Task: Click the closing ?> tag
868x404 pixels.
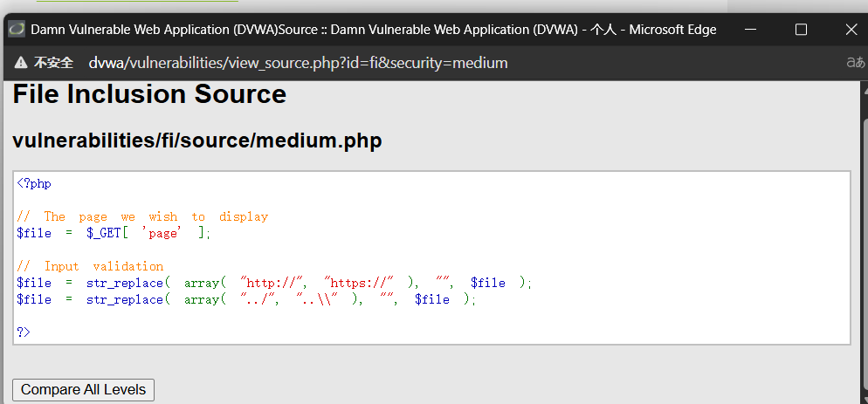Action: (x=24, y=332)
